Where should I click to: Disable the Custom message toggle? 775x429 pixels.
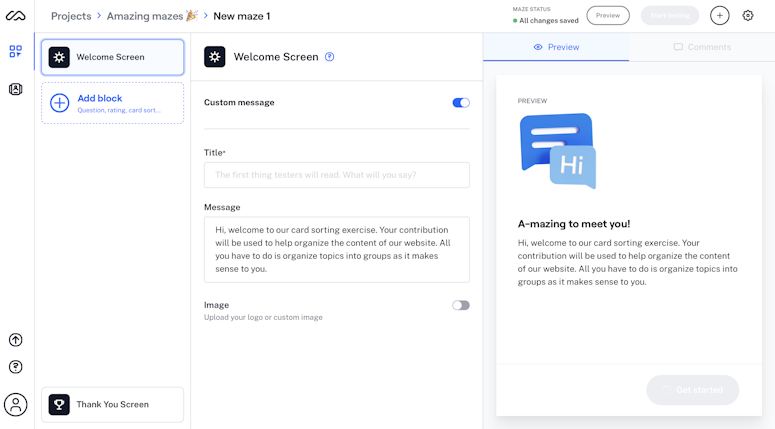pyautogui.click(x=461, y=103)
